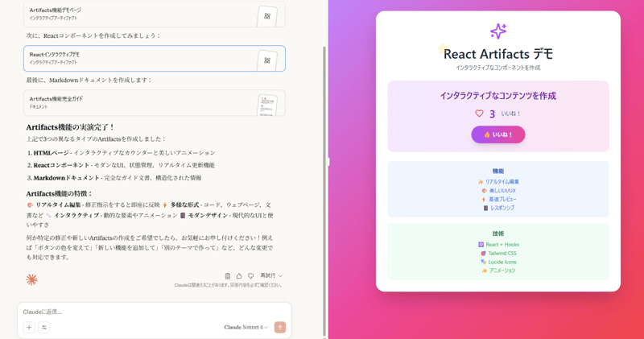The width and height of the screenshot is (644, 339).
Task: Click the インタラクティブなコンポーネントを作成 subtitle
Action: point(498,68)
